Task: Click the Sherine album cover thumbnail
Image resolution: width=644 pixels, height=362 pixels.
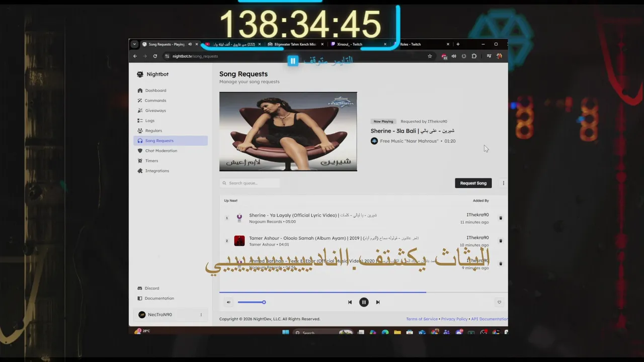Action: [x=288, y=132]
